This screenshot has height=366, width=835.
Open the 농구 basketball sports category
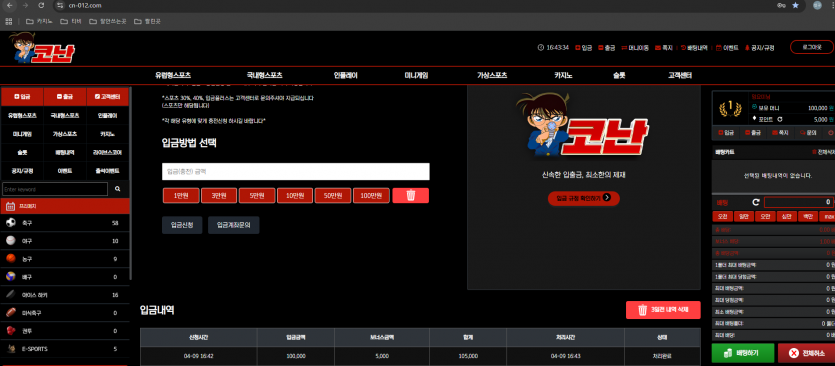[64, 259]
